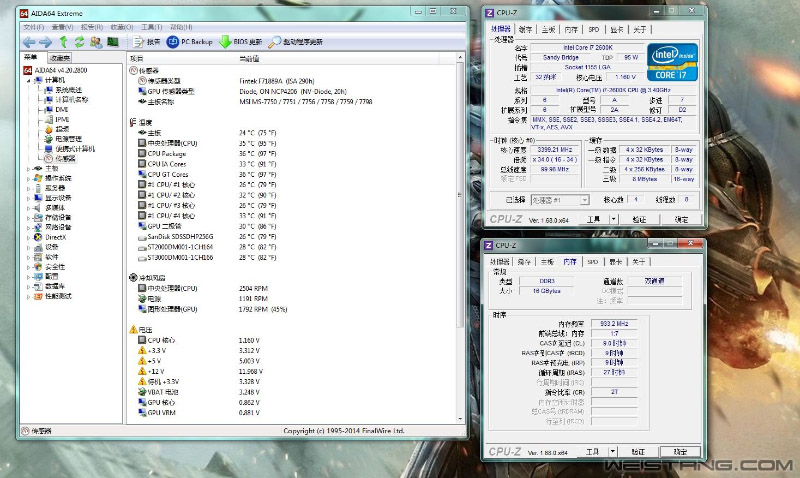The height and width of the screenshot is (478, 800).
Task: Go back with AIDA64's blue left arrow
Action: 29,42
